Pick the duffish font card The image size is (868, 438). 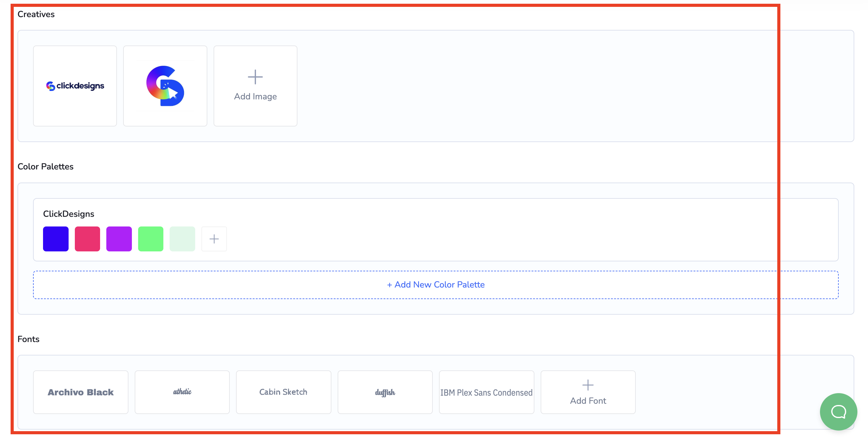[385, 392]
